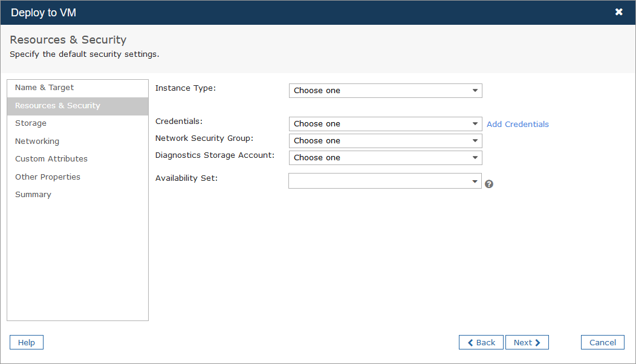Click the Add Credentials link

click(x=518, y=124)
